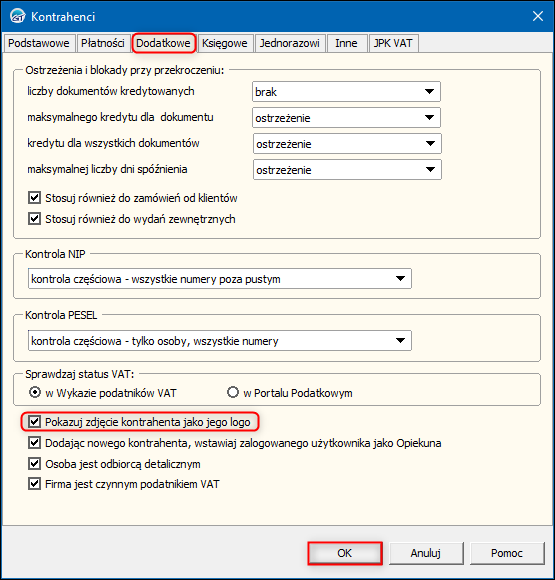The width and height of the screenshot is (555, 580).
Task: Go to the JPK VAT tab
Action: point(393,43)
